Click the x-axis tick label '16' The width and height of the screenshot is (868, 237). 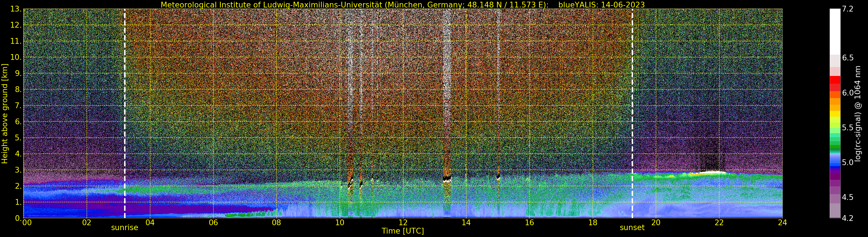529,223
